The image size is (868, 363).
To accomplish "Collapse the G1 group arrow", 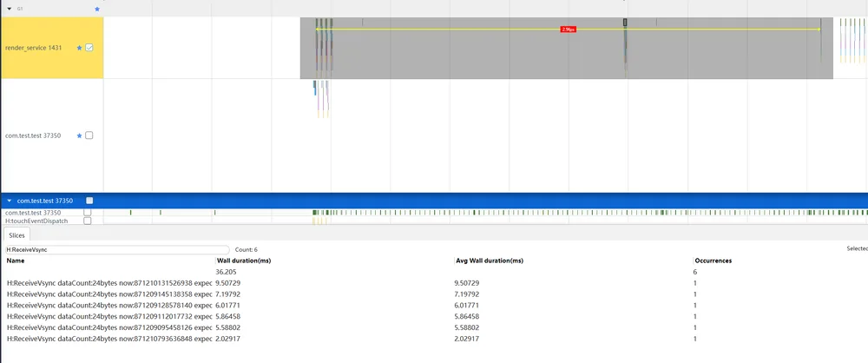I will coord(10,9).
